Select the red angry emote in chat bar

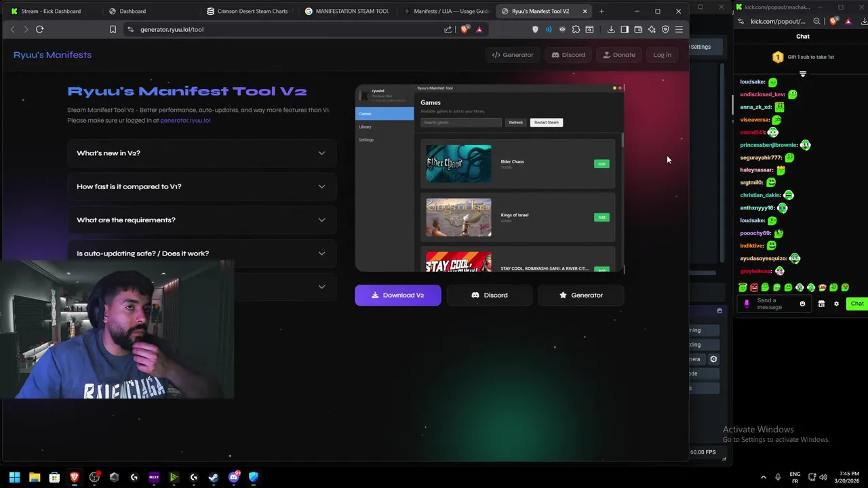click(x=754, y=287)
